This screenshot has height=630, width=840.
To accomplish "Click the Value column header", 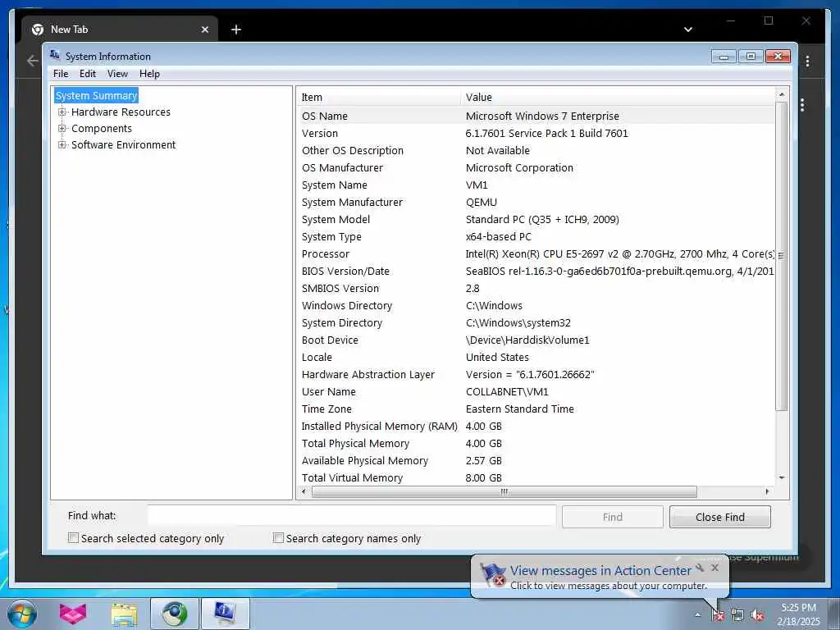I will pyautogui.click(x=617, y=97).
